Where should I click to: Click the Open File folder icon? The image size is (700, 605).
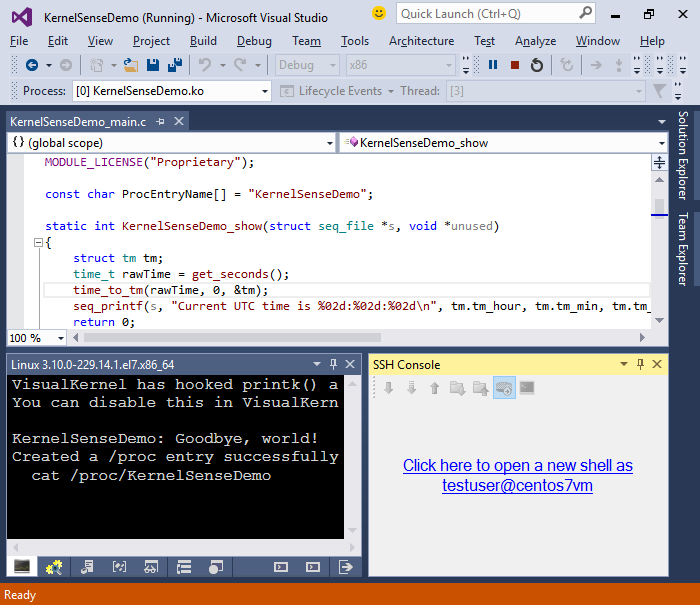tap(131, 65)
